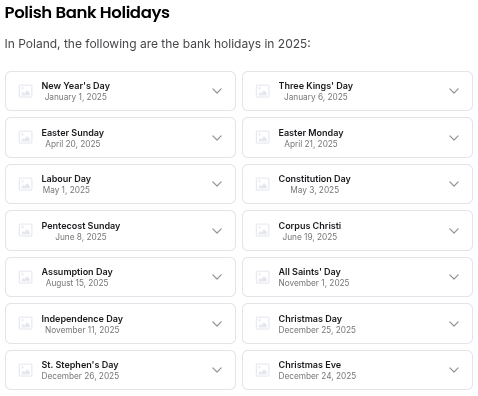Screen dimensions: 478x396
Task: Click the image icon beside Three Kings' Day
Action: [263, 91]
